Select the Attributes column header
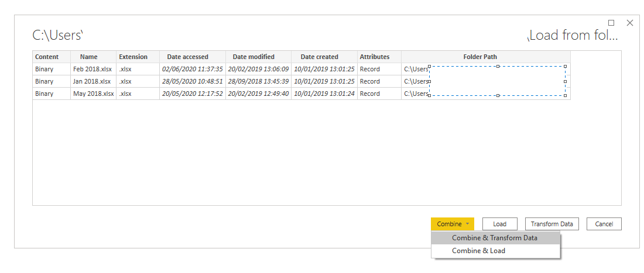The height and width of the screenshot is (273, 644). click(375, 57)
